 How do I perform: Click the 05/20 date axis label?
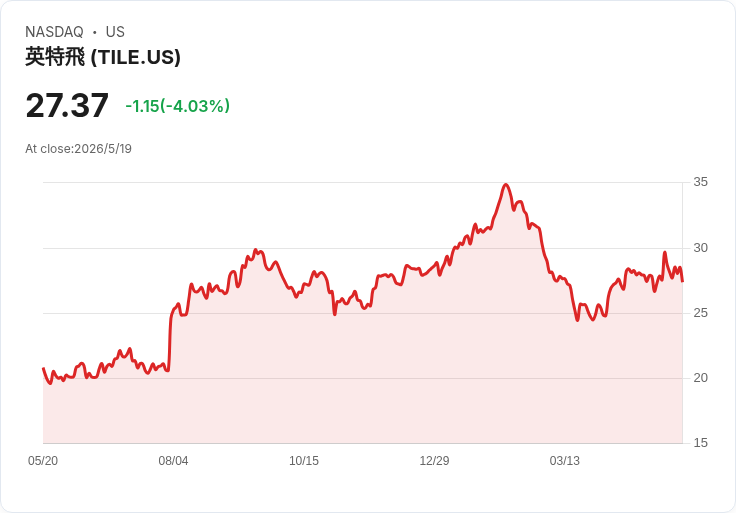pyautogui.click(x=43, y=461)
